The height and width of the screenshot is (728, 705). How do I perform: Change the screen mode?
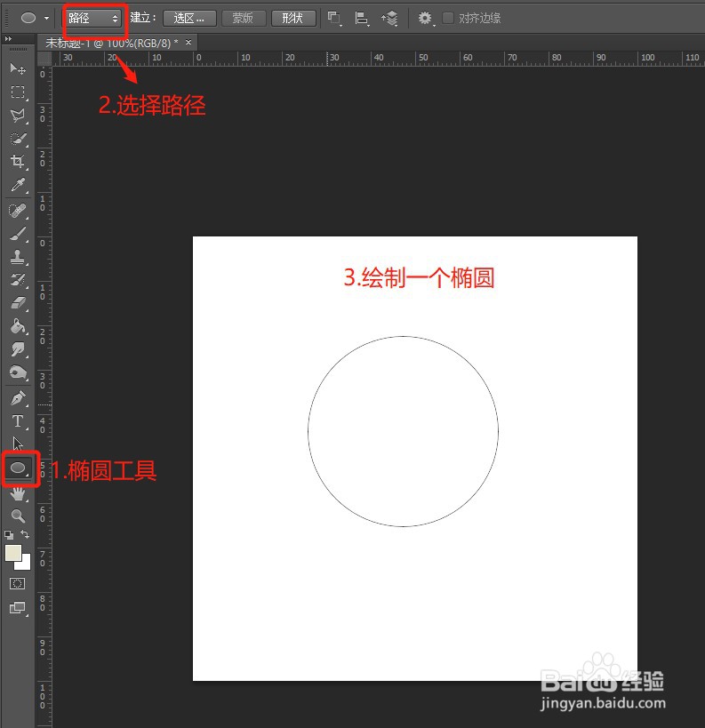point(18,608)
